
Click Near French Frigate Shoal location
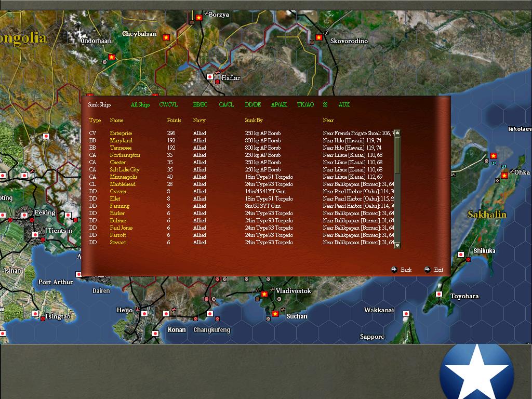point(358,134)
